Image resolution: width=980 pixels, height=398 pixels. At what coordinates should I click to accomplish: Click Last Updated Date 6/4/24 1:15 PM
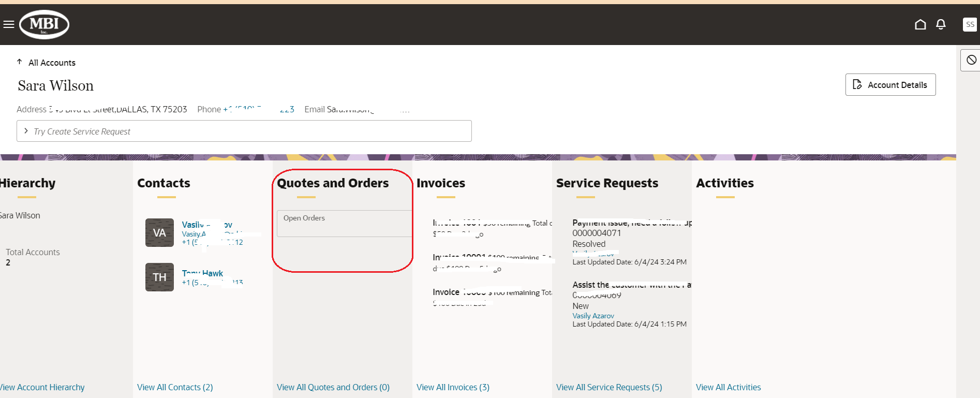coord(629,324)
